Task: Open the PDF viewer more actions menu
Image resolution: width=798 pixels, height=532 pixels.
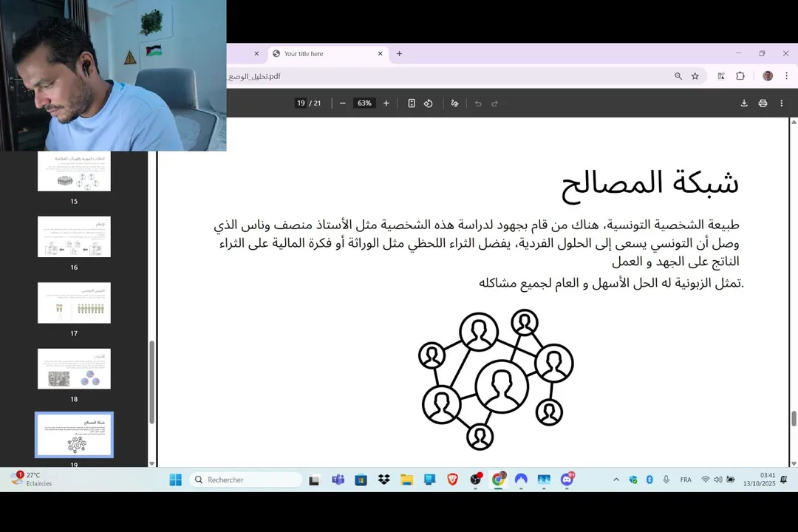Action: click(x=781, y=103)
